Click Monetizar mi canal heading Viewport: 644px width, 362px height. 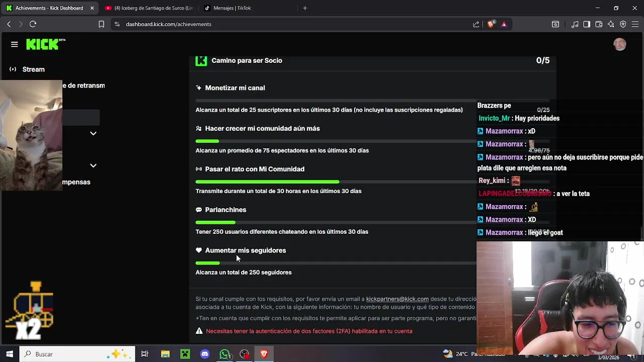(x=235, y=87)
